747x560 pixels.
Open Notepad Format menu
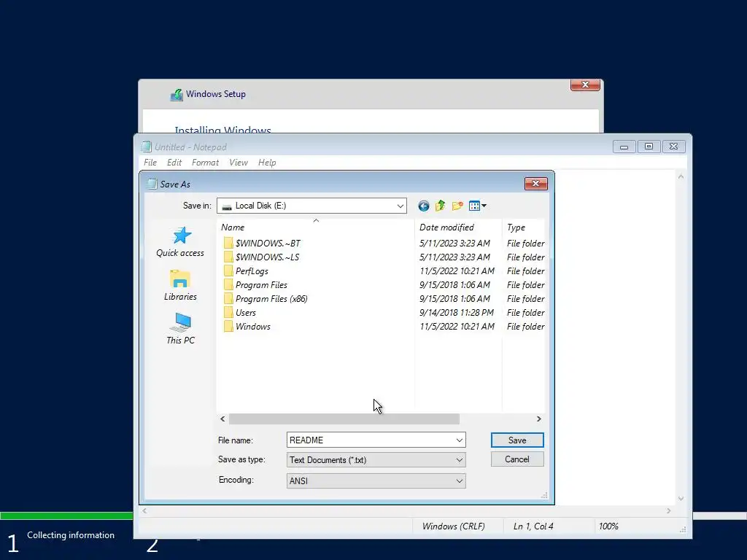pos(205,163)
